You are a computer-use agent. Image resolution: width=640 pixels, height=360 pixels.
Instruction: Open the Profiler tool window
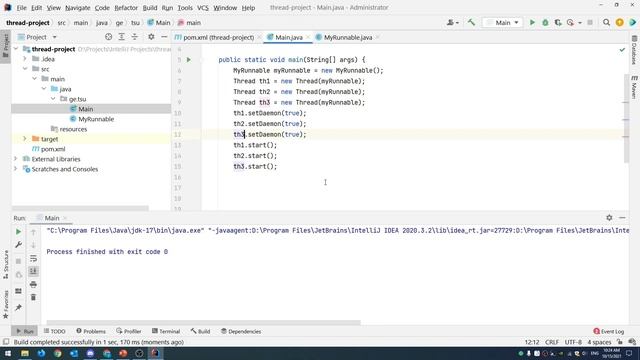point(129,331)
